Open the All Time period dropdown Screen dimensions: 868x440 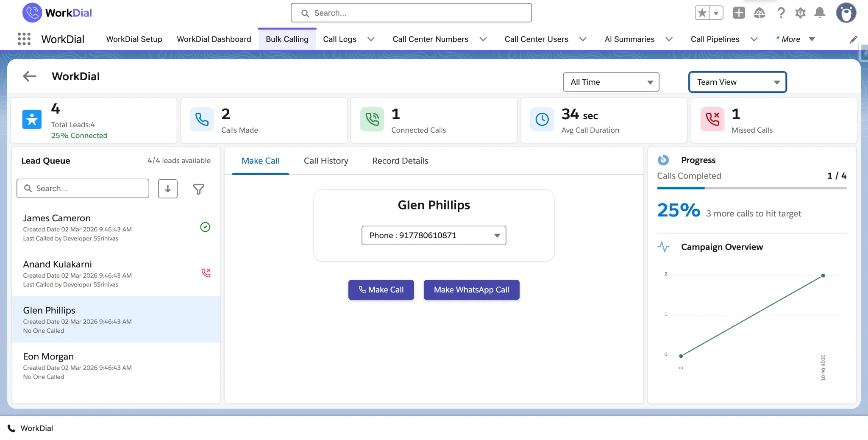pyautogui.click(x=611, y=82)
